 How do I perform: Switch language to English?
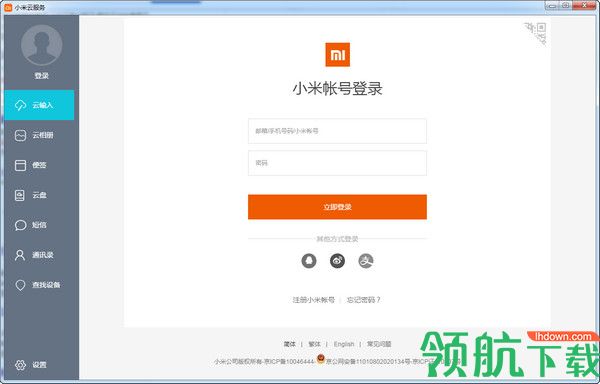(x=344, y=344)
